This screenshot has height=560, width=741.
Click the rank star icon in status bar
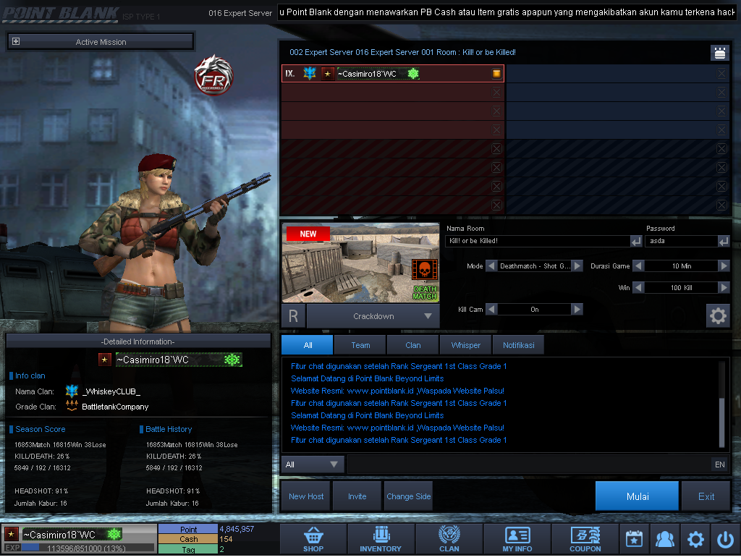[12, 534]
